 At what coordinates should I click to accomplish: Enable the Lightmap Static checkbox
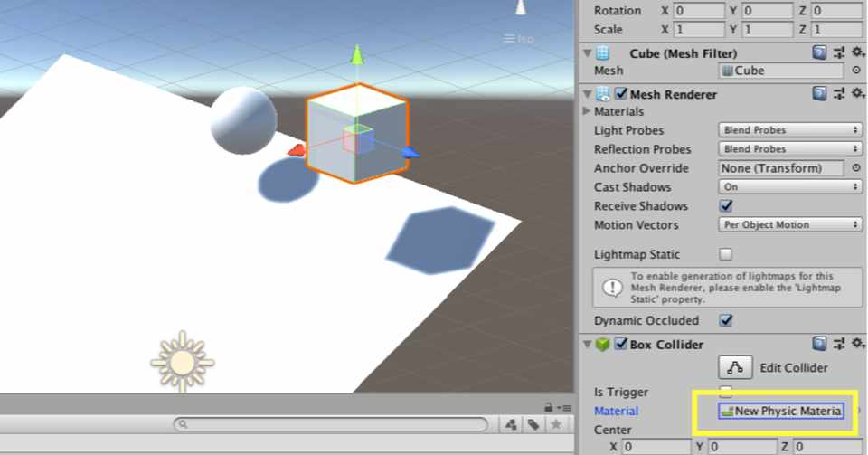(725, 254)
